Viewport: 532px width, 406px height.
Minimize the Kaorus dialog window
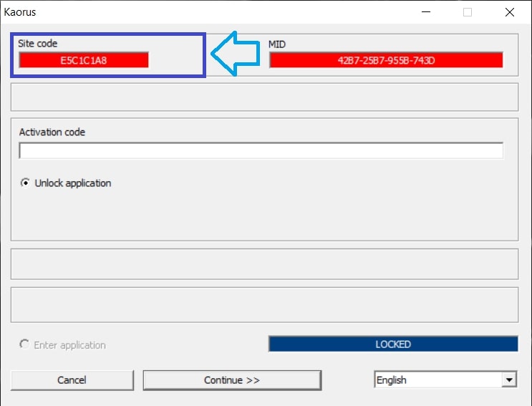click(x=427, y=12)
